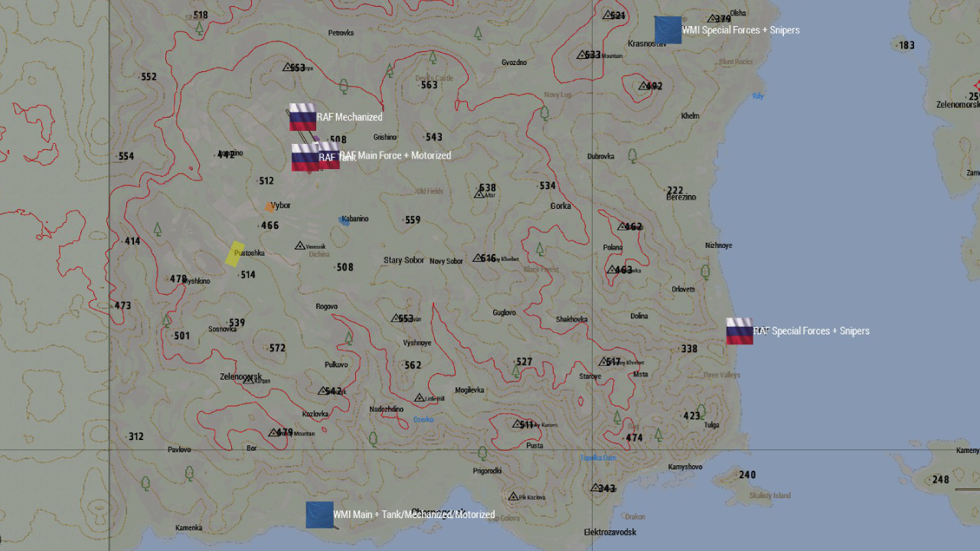980x551 pixels.
Task: Click the Veresnik hill triangle symbol
Action: coord(300,246)
